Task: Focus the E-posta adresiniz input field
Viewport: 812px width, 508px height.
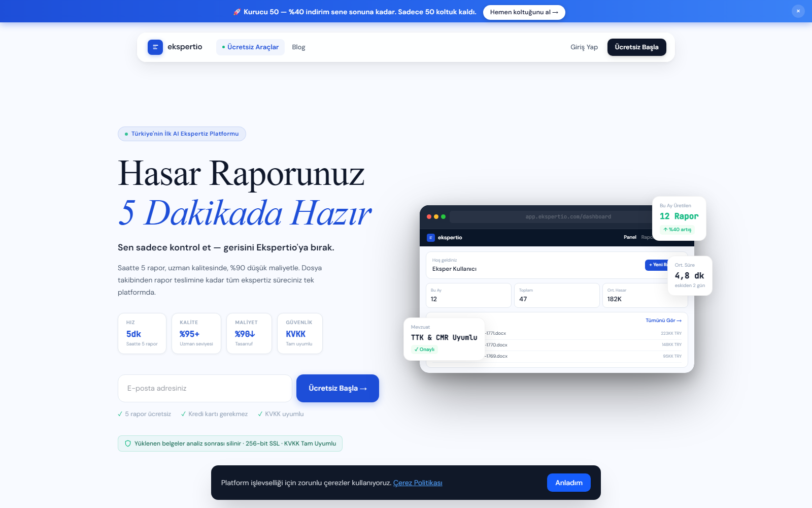Action: click(205, 388)
